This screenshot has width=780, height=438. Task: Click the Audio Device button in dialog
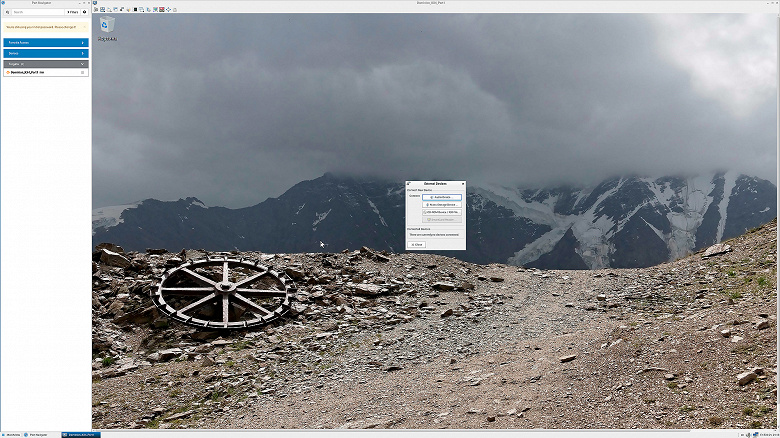pos(442,197)
